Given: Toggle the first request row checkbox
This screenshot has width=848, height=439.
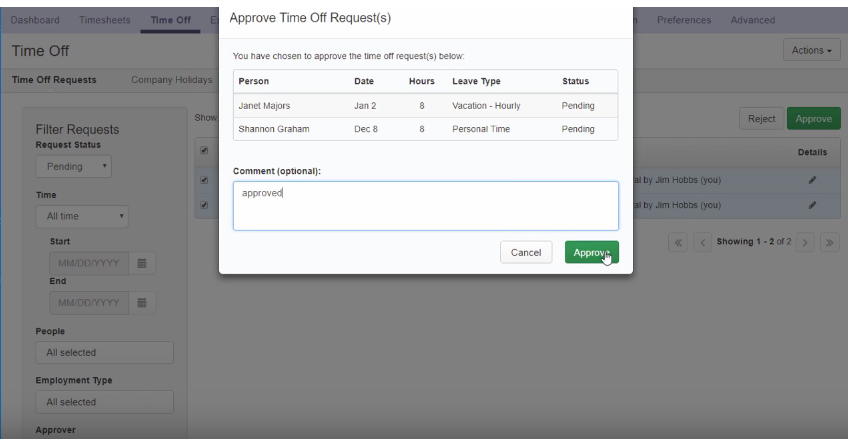Looking at the screenshot, I should pyautogui.click(x=205, y=180).
